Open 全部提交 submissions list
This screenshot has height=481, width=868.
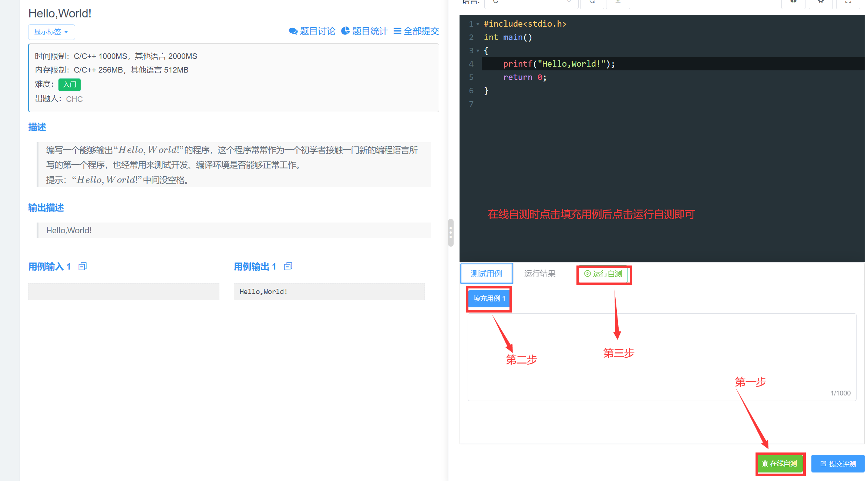point(416,31)
